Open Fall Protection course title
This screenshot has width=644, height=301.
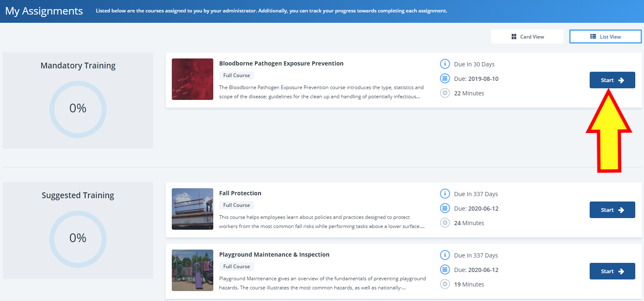click(240, 193)
